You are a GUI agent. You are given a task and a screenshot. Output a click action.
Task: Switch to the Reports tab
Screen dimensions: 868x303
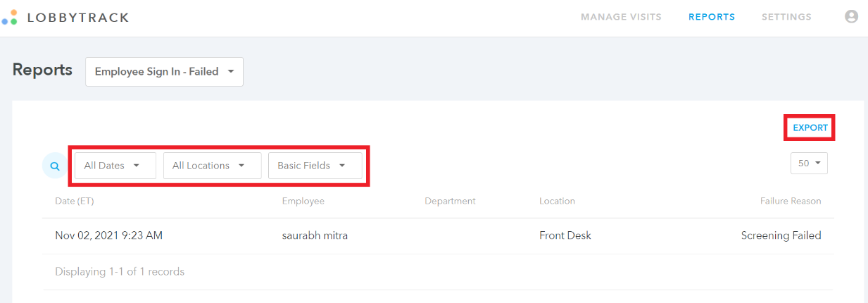coord(712,17)
